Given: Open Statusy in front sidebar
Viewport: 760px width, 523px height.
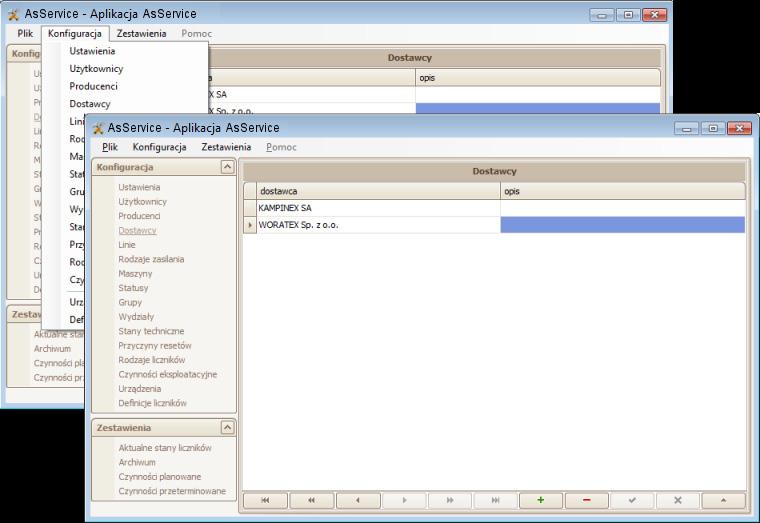Looking at the screenshot, I should click(x=133, y=288).
